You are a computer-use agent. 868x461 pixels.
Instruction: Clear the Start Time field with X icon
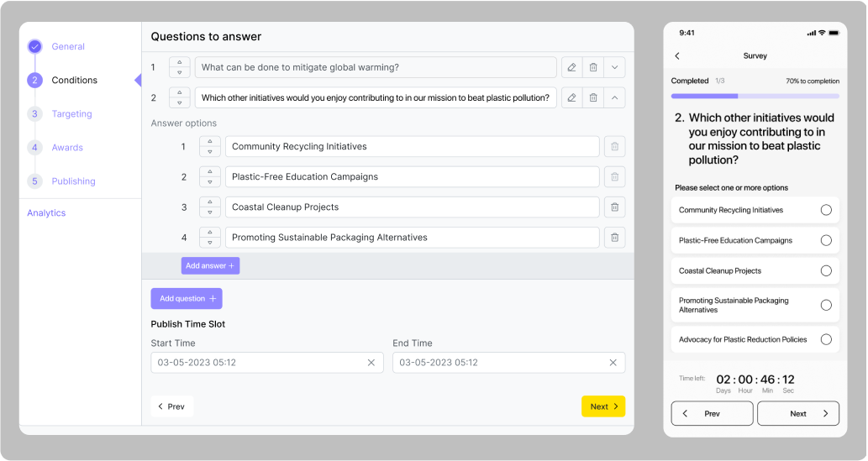click(x=371, y=363)
